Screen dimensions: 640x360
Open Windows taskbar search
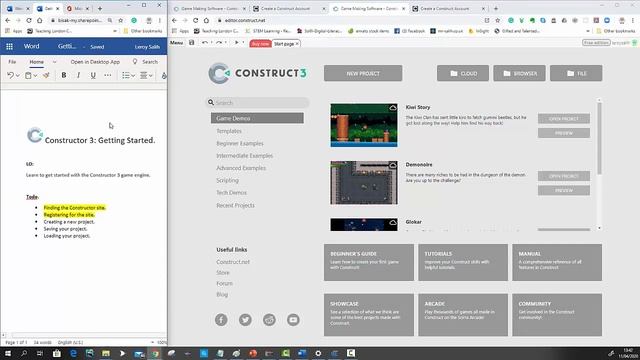(x=24, y=353)
